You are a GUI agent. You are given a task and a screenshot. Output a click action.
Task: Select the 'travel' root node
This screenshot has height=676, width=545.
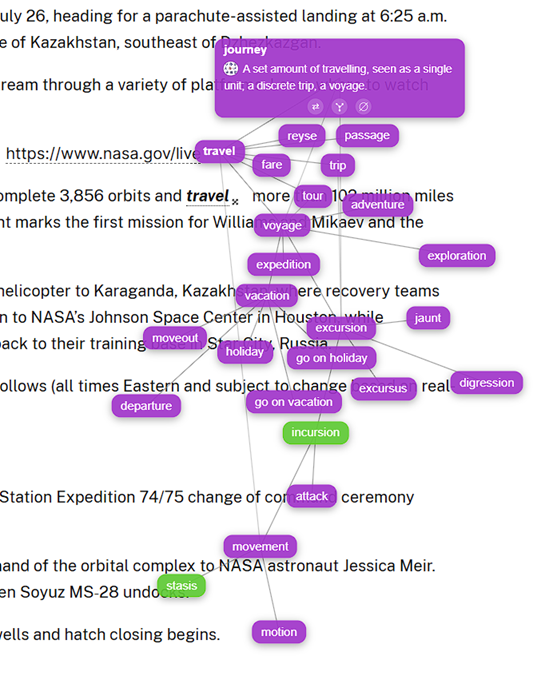point(219,151)
